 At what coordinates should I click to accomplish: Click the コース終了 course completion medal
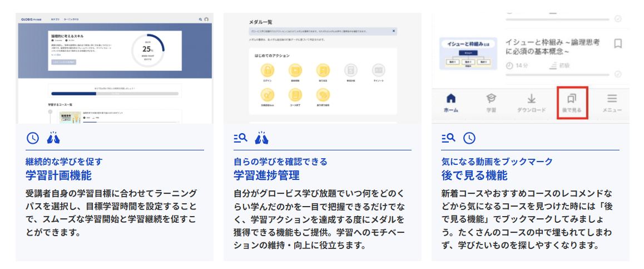(295, 96)
